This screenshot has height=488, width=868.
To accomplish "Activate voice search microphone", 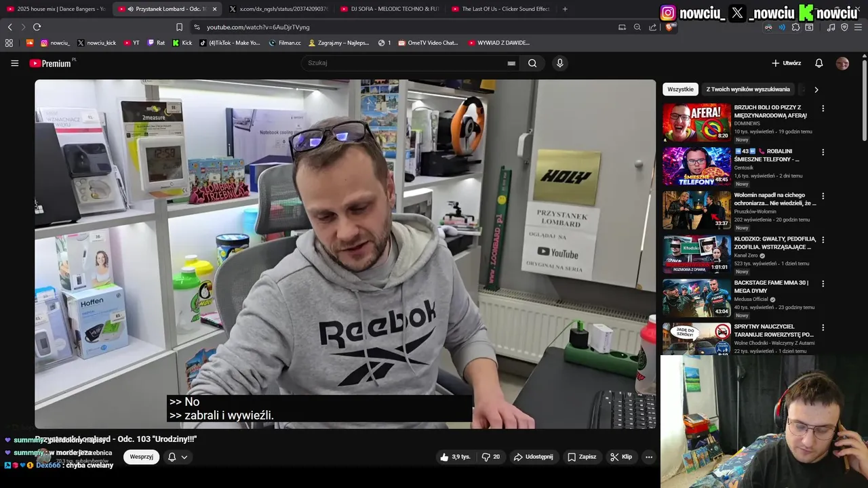I will click(x=559, y=63).
